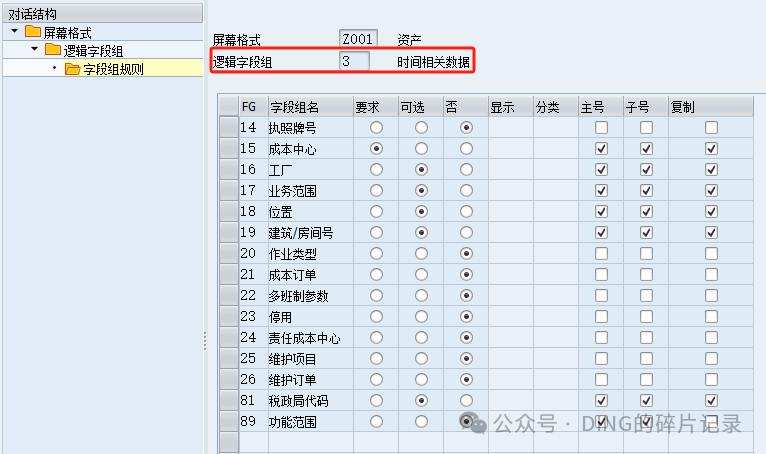Check 主号 for 作业类型
The image size is (766, 454).
pos(601,254)
